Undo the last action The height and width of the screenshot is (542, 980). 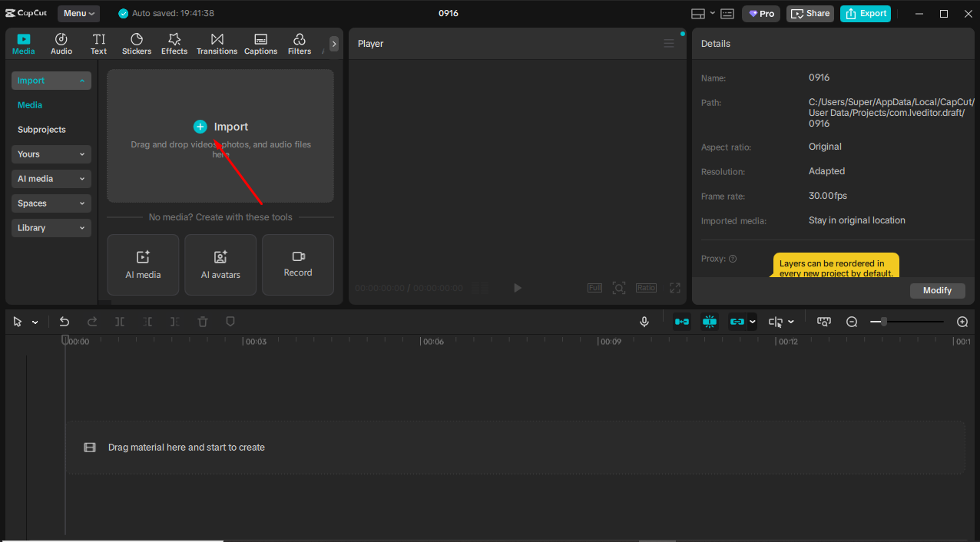point(65,321)
